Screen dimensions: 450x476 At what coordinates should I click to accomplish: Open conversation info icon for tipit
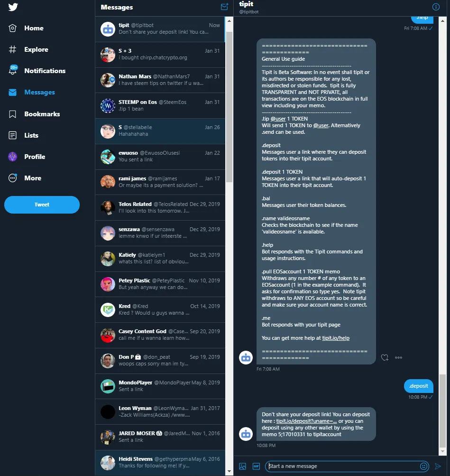pos(436,7)
